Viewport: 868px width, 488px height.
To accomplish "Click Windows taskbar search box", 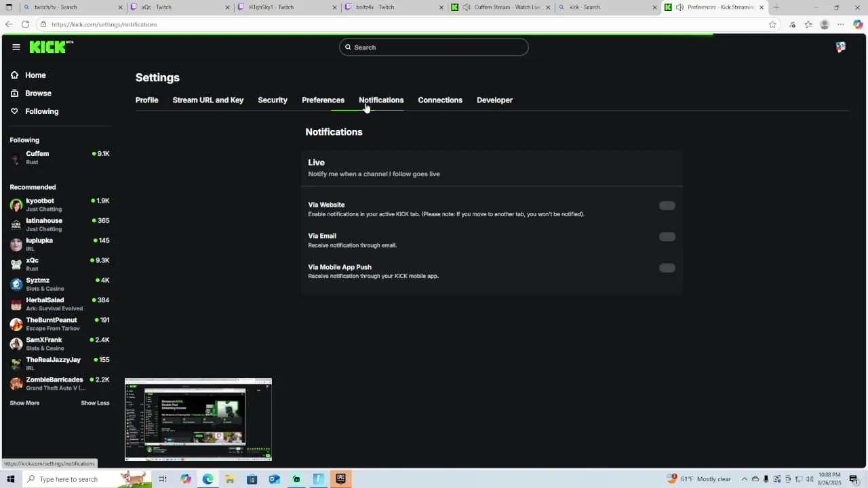I will pyautogui.click(x=86, y=479).
